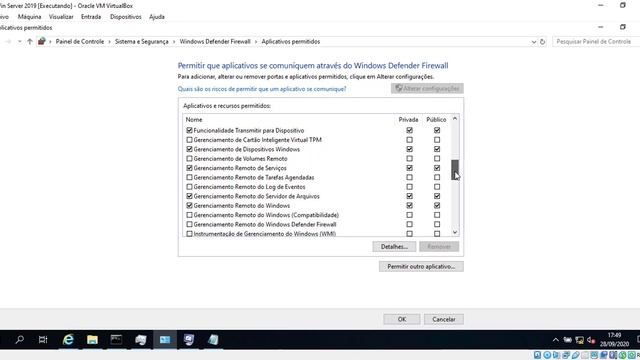Show hidden tray icons chevron
The height and width of the screenshot is (360, 640).
pos(556,340)
